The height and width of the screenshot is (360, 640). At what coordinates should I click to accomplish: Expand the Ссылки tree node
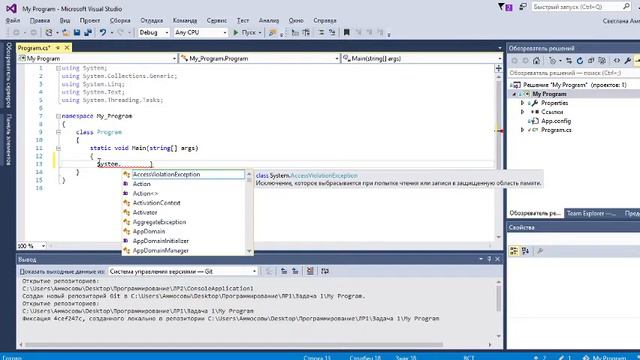522,112
